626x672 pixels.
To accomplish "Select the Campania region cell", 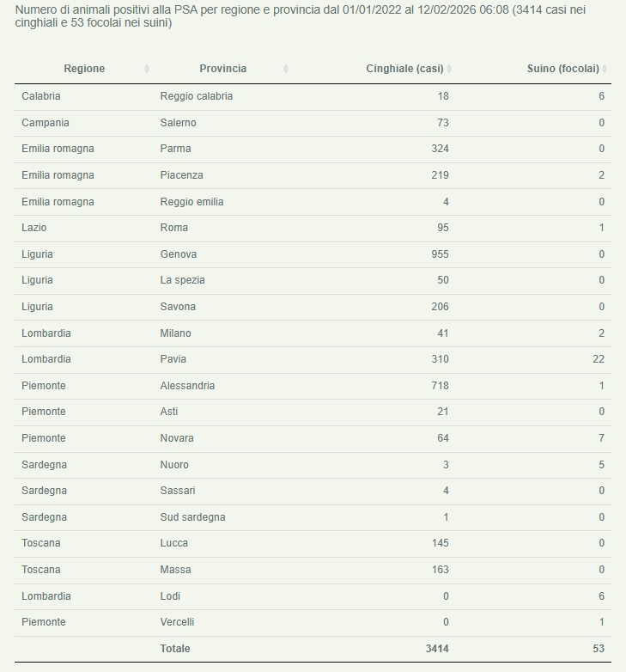I will coord(45,123).
